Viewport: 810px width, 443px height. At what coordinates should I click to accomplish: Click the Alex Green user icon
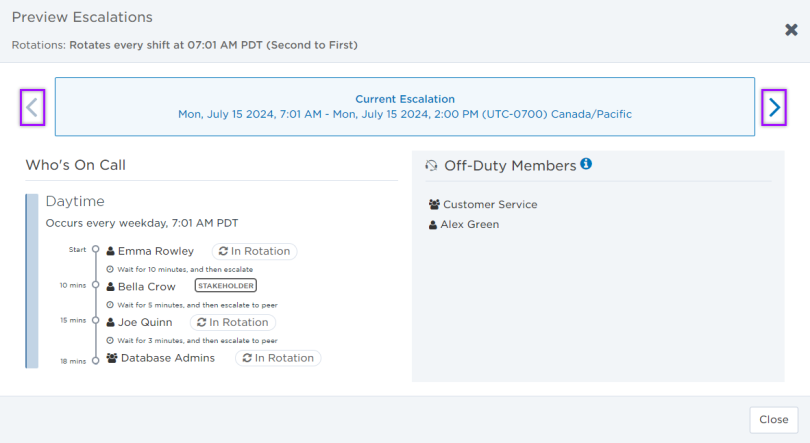point(433,225)
